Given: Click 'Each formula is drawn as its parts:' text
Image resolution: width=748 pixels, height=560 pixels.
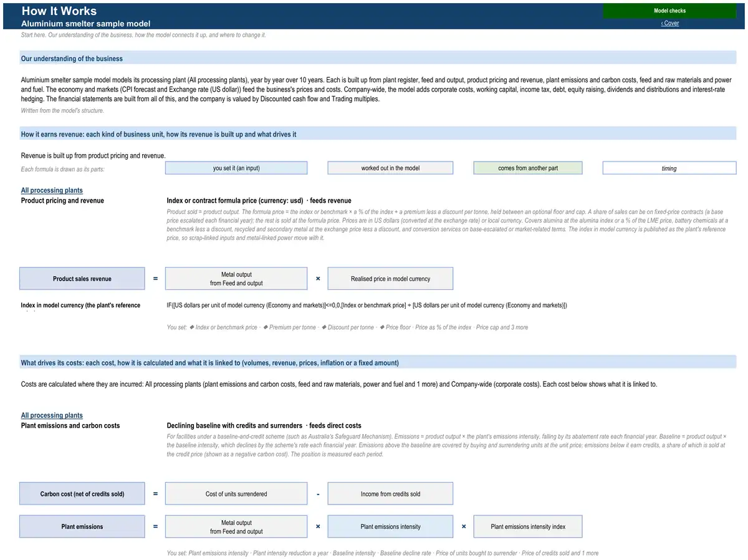Looking at the screenshot, I should pos(63,169).
